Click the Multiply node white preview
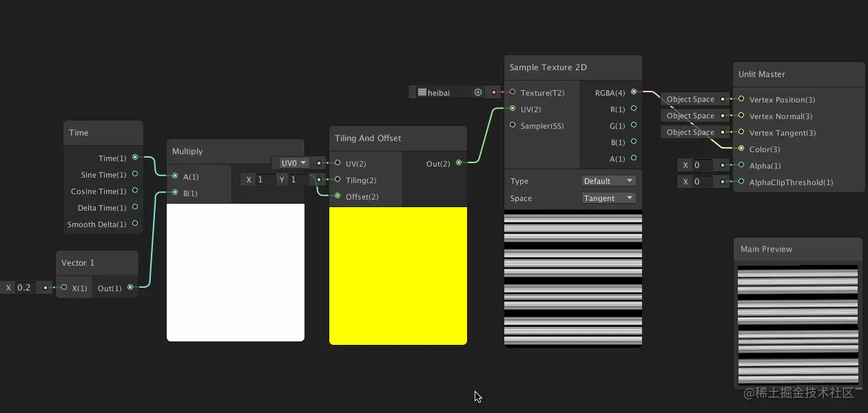The width and height of the screenshot is (868, 413). pyautogui.click(x=236, y=273)
